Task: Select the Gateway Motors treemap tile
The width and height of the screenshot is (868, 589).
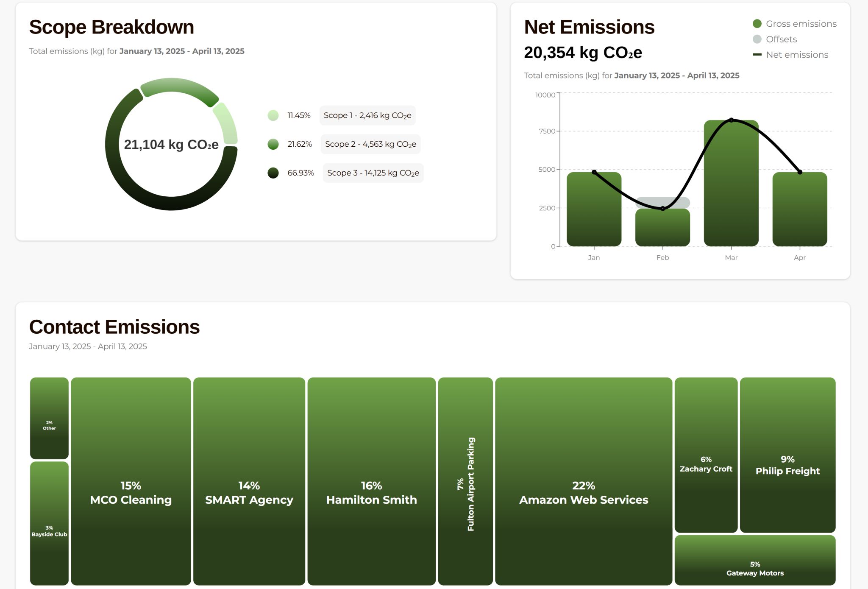Action: pyautogui.click(x=754, y=560)
